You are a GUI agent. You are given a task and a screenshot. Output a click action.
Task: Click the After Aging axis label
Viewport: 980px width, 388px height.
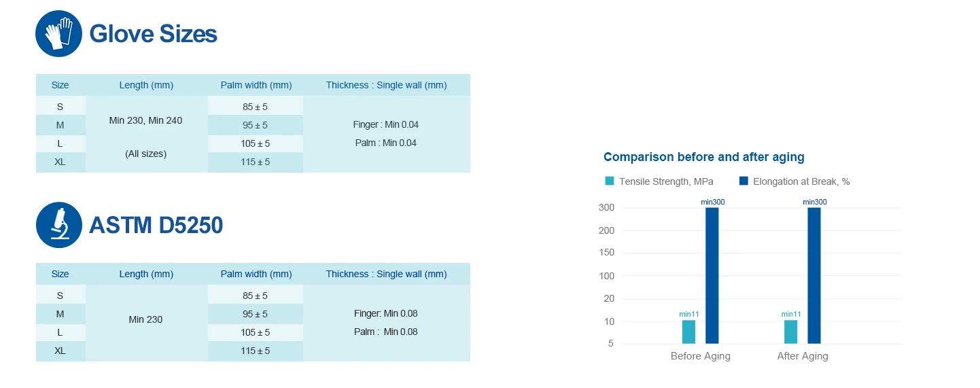point(802,356)
